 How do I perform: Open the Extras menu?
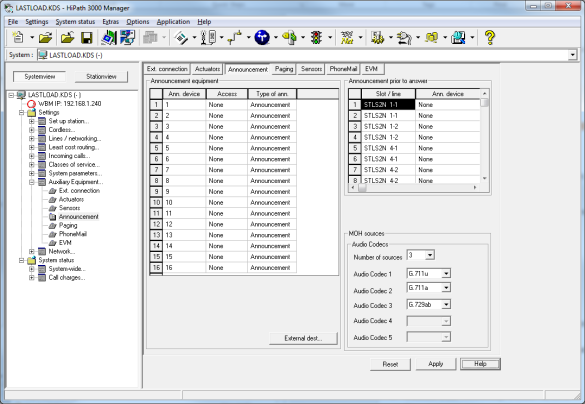tap(110, 22)
